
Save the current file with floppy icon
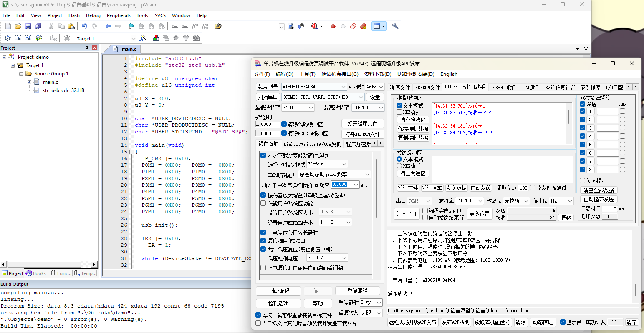pyautogui.click(x=28, y=26)
